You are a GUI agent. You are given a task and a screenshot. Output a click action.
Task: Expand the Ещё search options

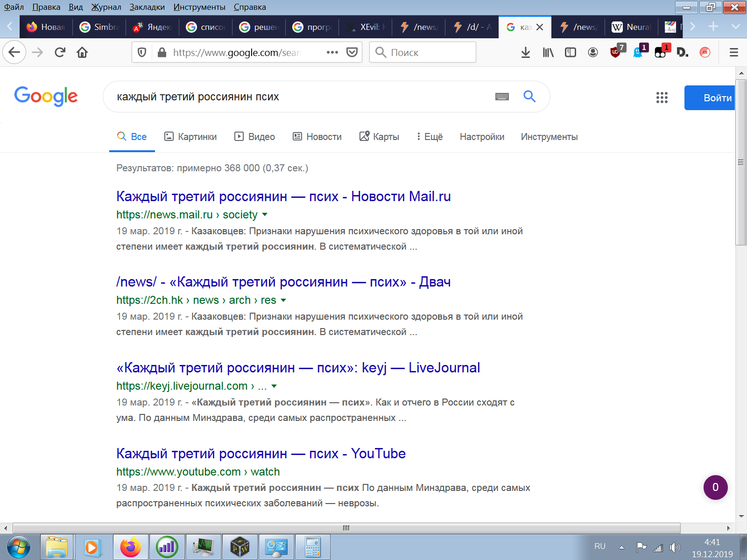click(430, 137)
